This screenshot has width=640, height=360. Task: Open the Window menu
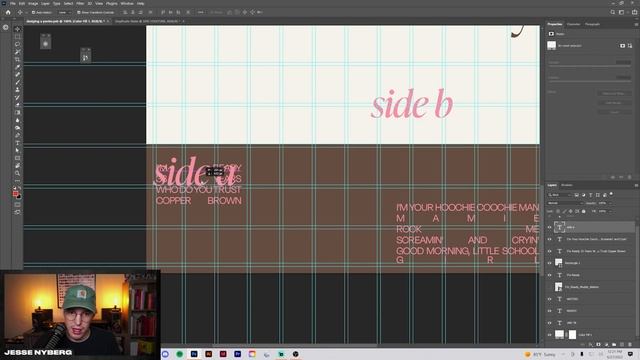click(x=127, y=3)
